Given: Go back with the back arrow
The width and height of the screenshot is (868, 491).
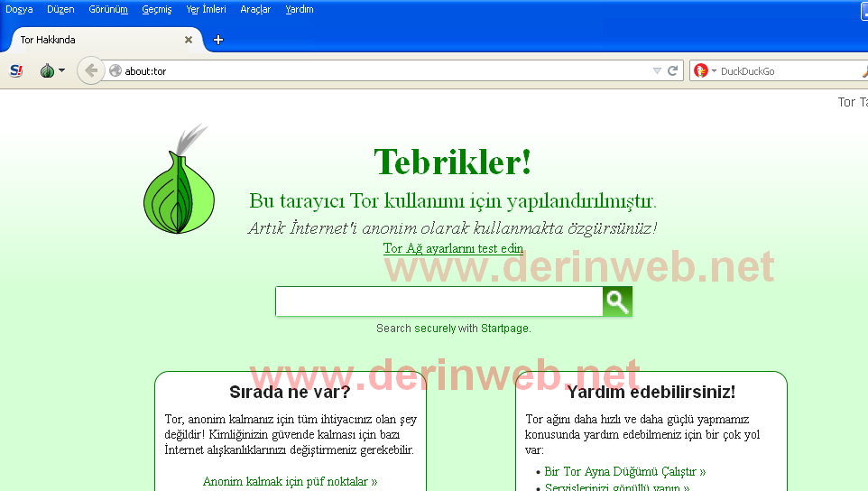Looking at the screenshot, I should point(91,71).
